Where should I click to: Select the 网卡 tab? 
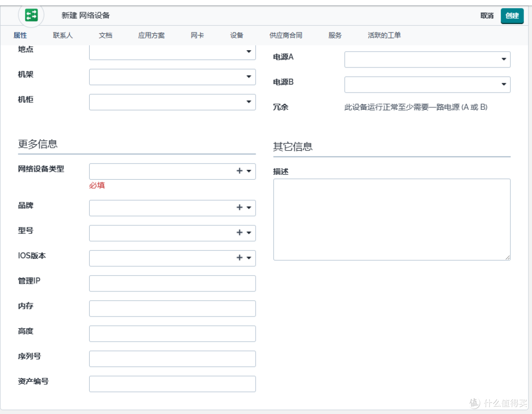click(197, 35)
